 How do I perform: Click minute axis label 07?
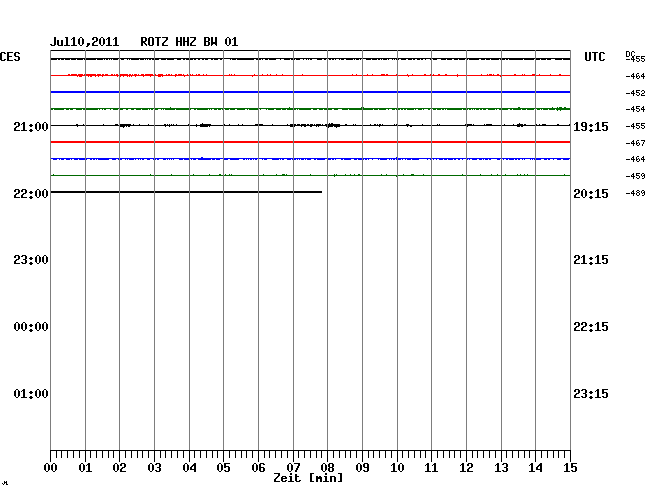[293, 468]
